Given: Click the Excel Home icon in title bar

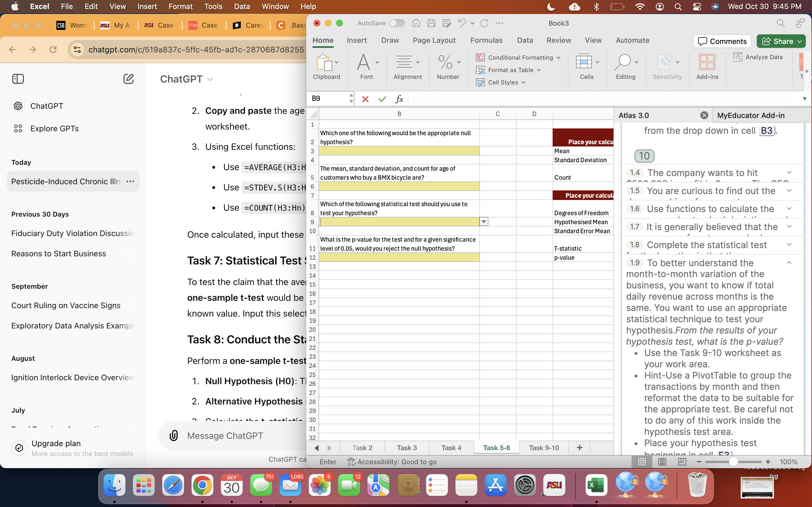Looking at the screenshot, I should (x=416, y=23).
